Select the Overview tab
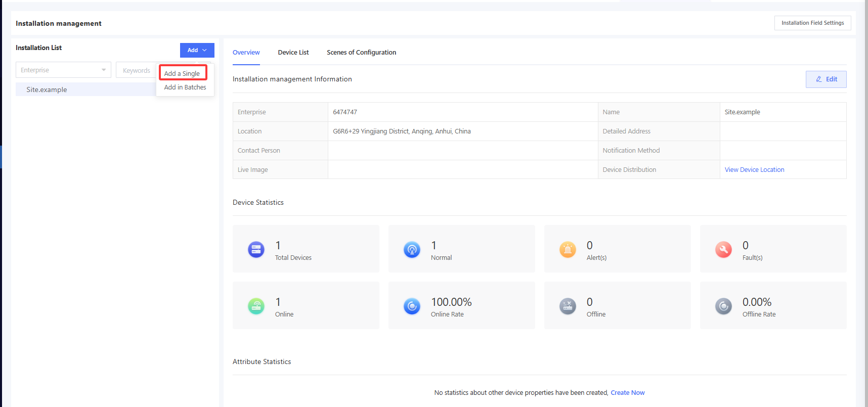Screen dimensions: 868x407 [x=246, y=53]
